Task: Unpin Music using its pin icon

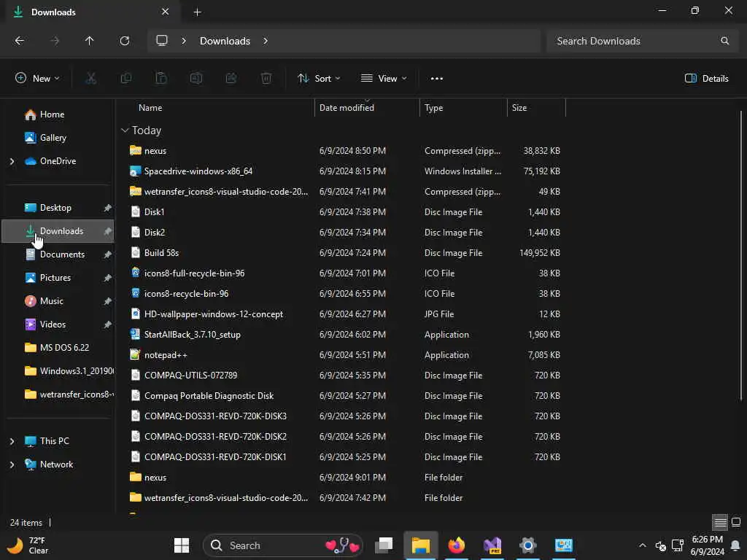Action: point(108,301)
